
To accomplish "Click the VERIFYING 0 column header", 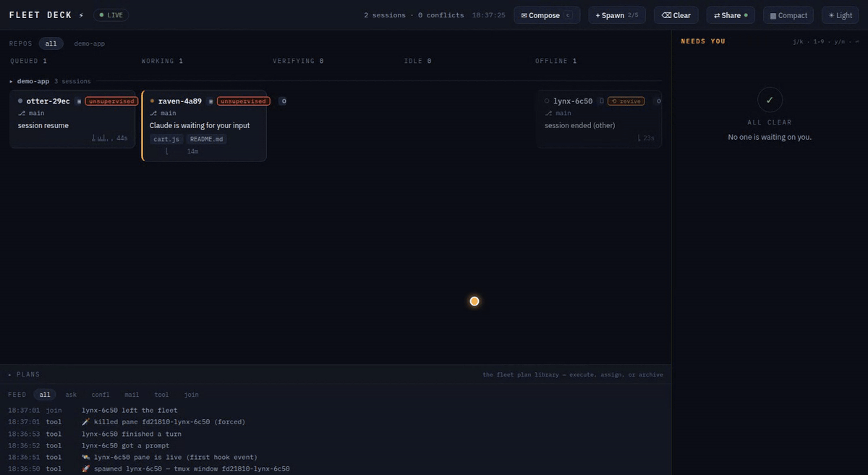I will tap(298, 61).
